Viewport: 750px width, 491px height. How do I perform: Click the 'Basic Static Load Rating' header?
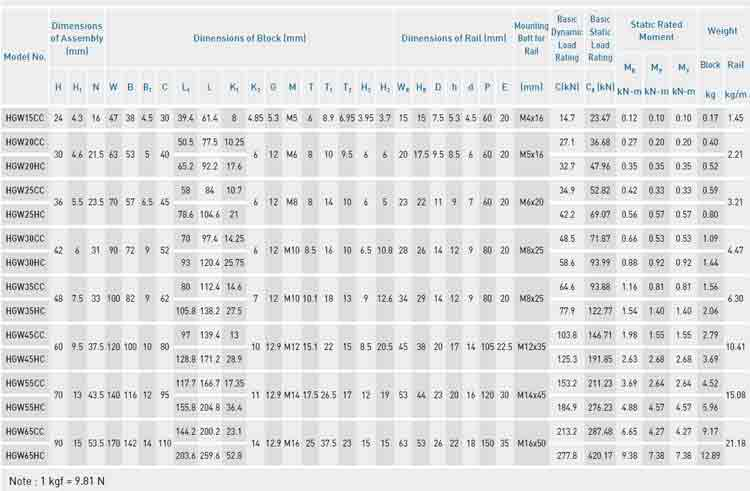[x=600, y=38]
